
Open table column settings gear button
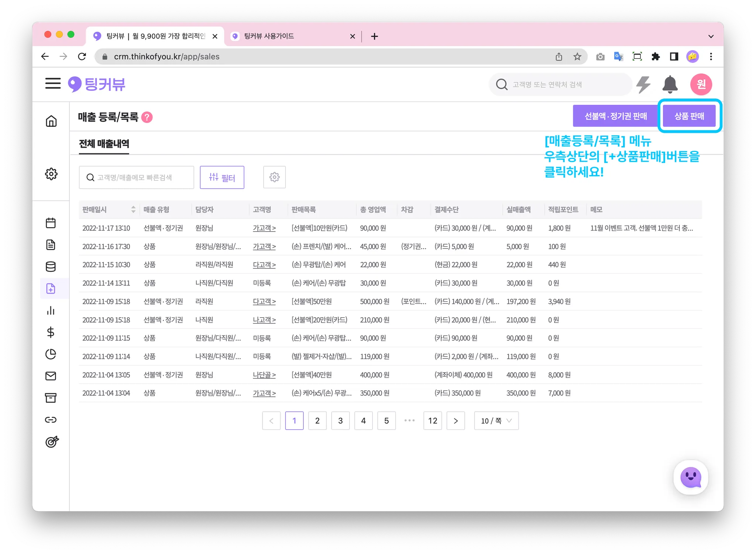pyautogui.click(x=274, y=177)
